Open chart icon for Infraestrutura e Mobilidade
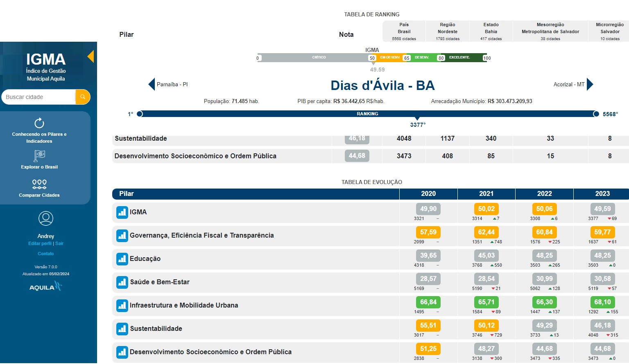 coord(122,306)
